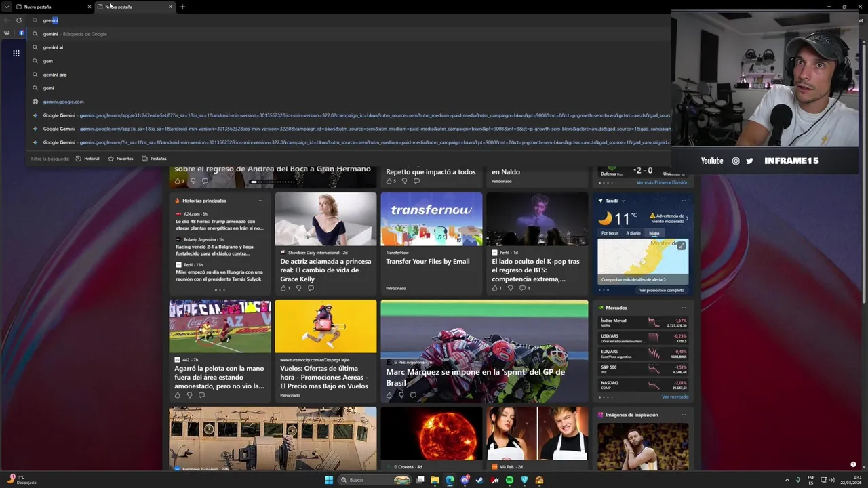Show hidden system tray icons
The height and width of the screenshot is (488, 868).
click(x=787, y=480)
